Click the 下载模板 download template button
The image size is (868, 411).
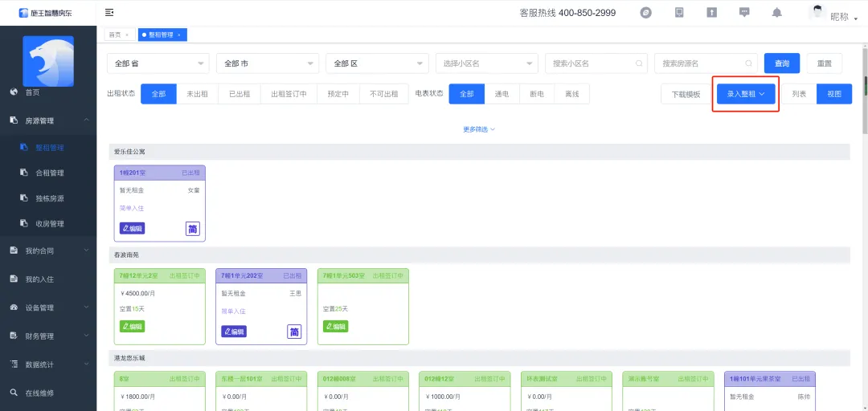[686, 94]
